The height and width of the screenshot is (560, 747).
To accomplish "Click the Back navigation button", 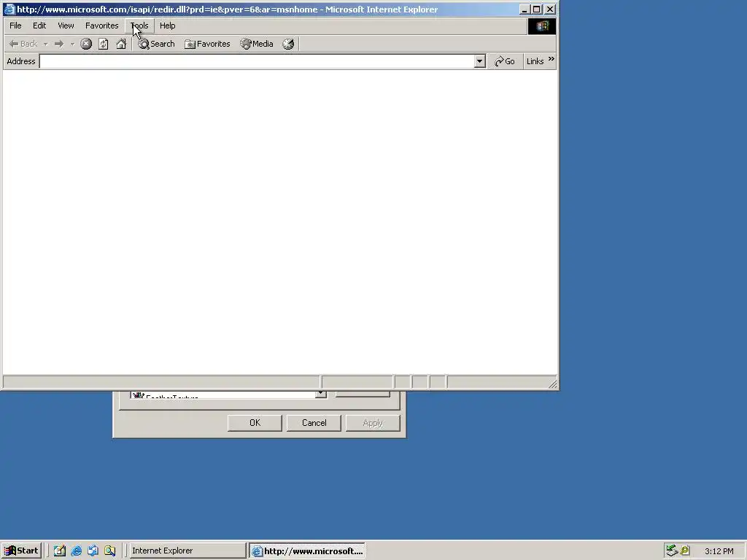I will click(x=23, y=44).
